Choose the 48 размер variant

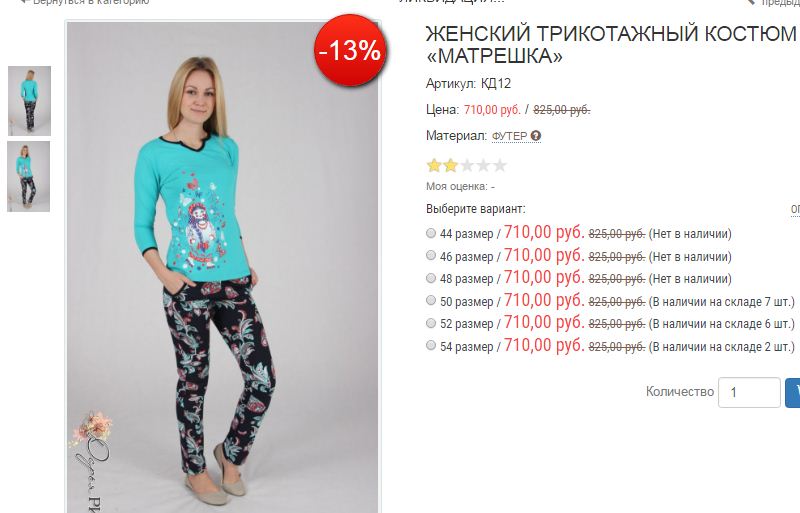pos(431,278)
